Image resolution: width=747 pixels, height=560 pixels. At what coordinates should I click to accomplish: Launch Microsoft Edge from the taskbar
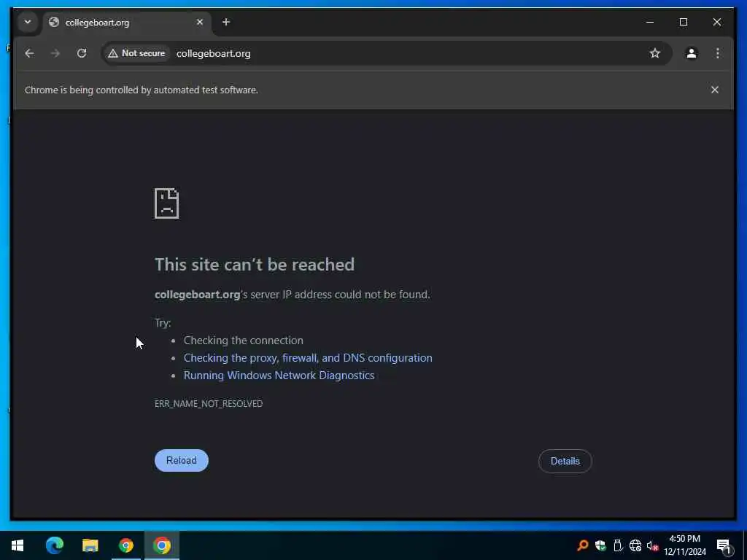pos(54,545)
